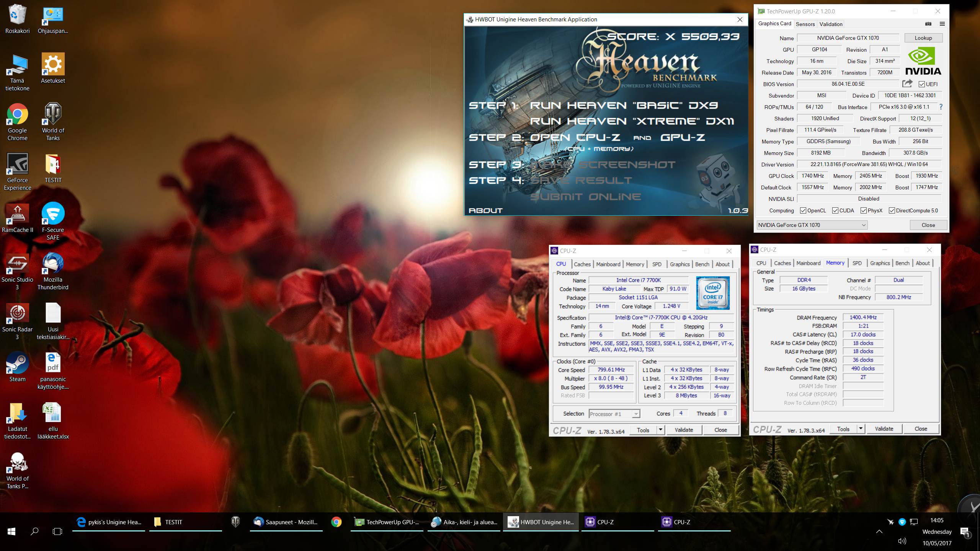Image resolution: width=980 pixels, height=551 pixels.
Task: Click Close button in right CPU-Z
Action: pyautogui.click(x=921, y=429)
